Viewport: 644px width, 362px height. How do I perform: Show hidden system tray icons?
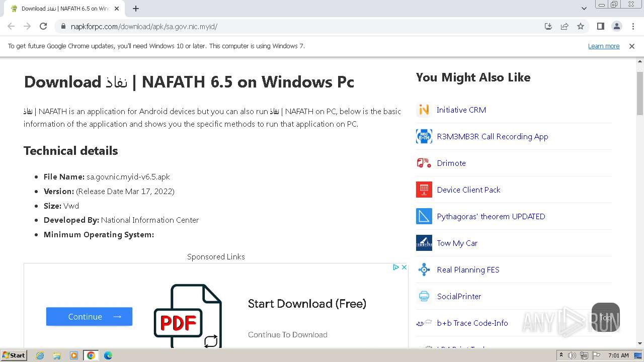click(x=561, y=355)
